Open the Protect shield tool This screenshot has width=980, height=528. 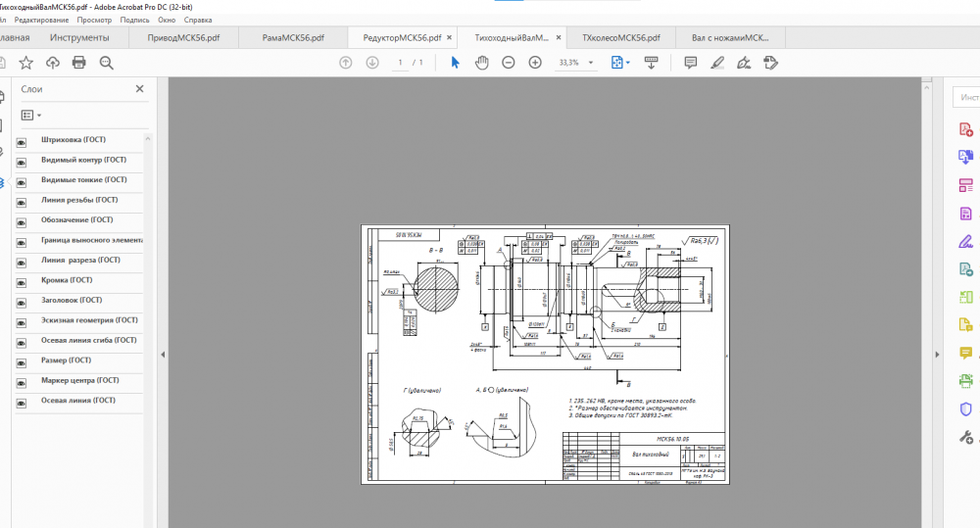point(965,409)
